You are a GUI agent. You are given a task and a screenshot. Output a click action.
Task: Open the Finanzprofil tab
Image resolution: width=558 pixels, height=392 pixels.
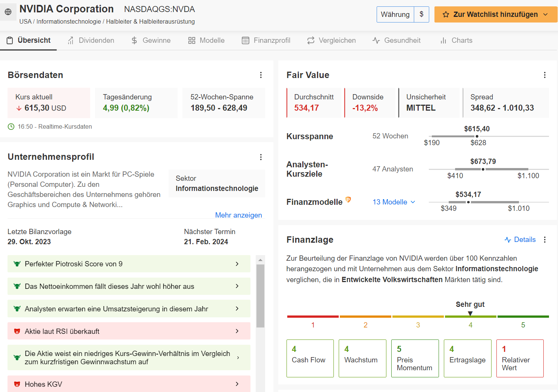click(x=266, y=41)
